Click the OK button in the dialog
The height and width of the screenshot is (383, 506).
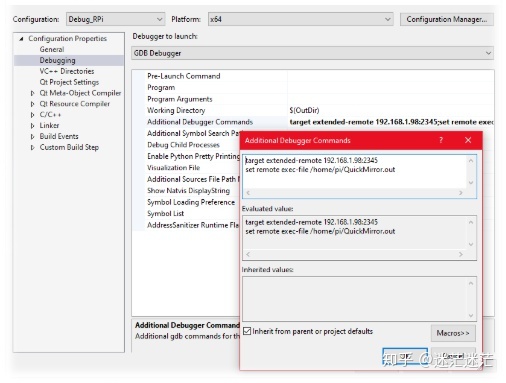pos(405,356)
